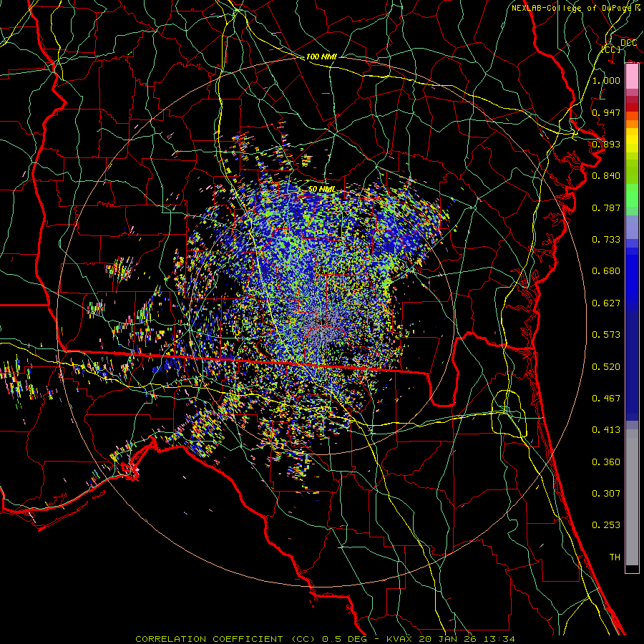The image size is (644, 644).
Task: Pick the gray segment of the color bar
Action: [x=632, y=497]
